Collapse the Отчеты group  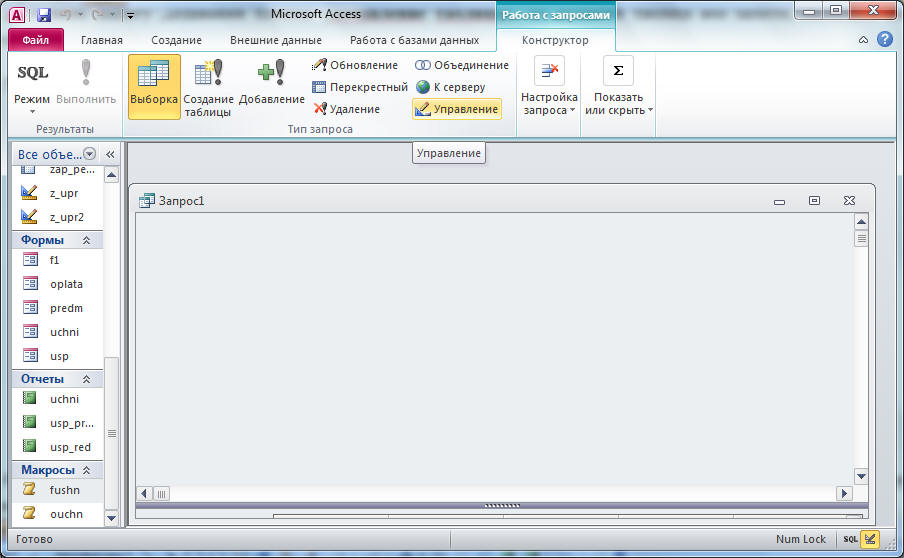coord(86,379)
